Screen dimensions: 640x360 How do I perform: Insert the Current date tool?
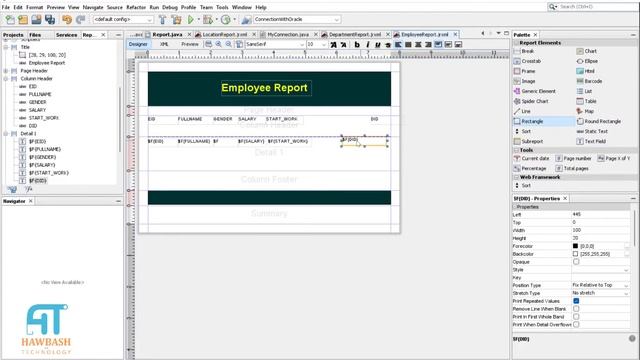coord(531,158)
